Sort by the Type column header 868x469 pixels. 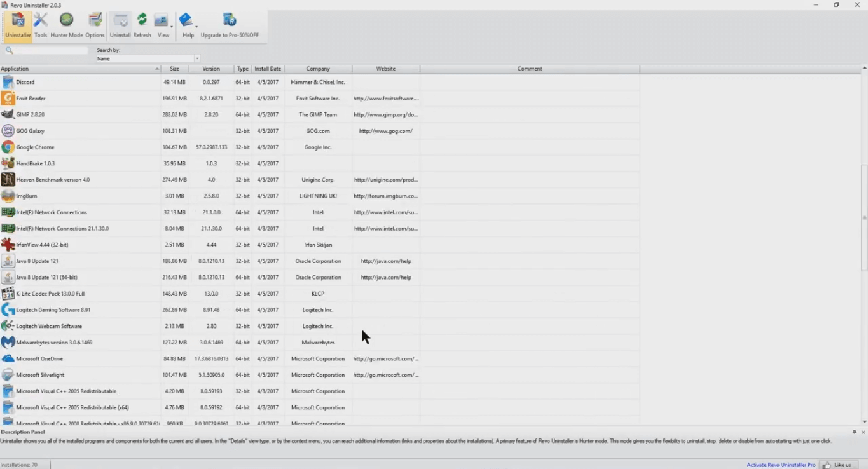(x=242, y=69)
